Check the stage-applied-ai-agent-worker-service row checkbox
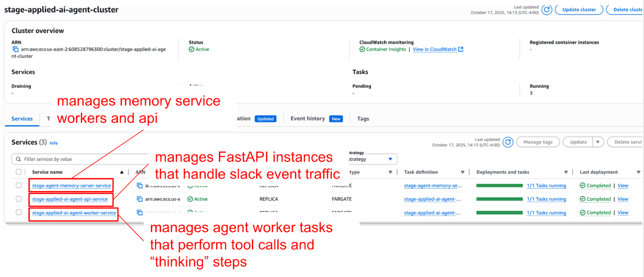The height and width of the screenshot is (277, 644). point(18,212)
